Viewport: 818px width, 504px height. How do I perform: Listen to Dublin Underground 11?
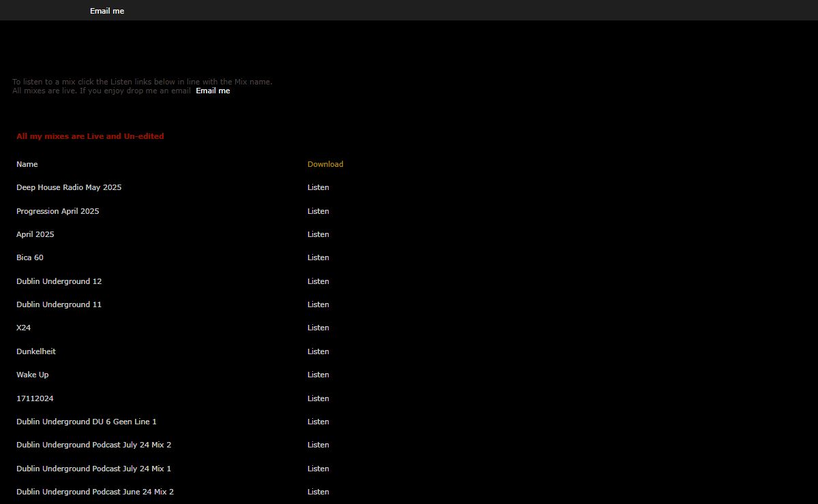tap(318, 304)
